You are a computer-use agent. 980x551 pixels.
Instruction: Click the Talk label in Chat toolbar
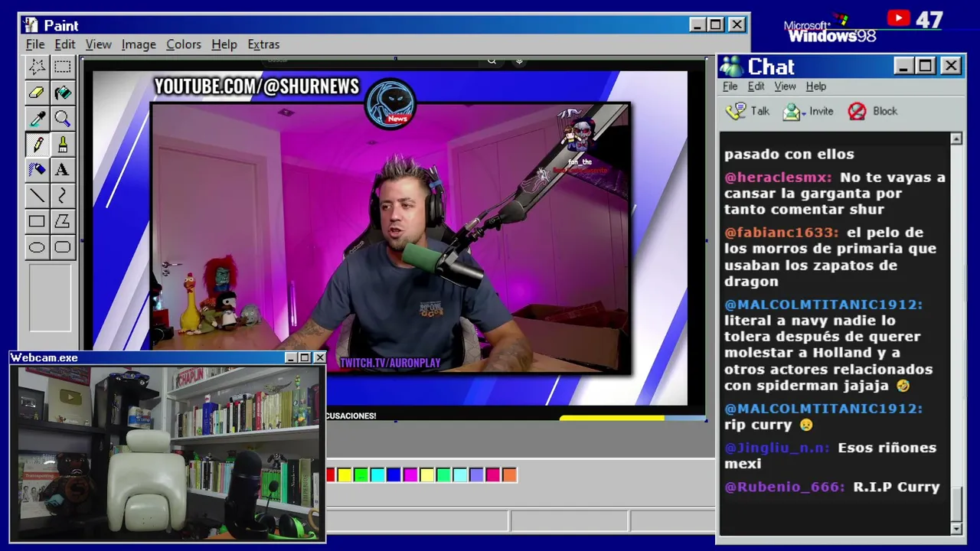(760, 112)
